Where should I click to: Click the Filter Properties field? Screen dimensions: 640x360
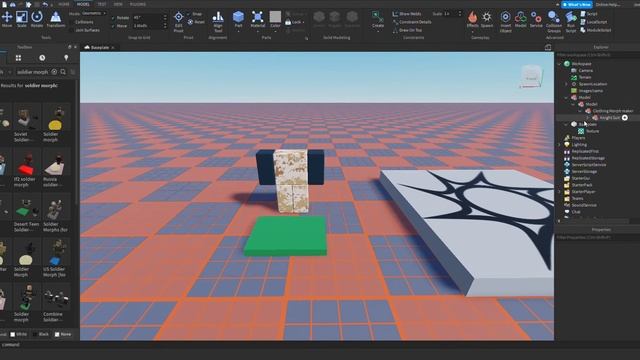[x=597, y=237]
